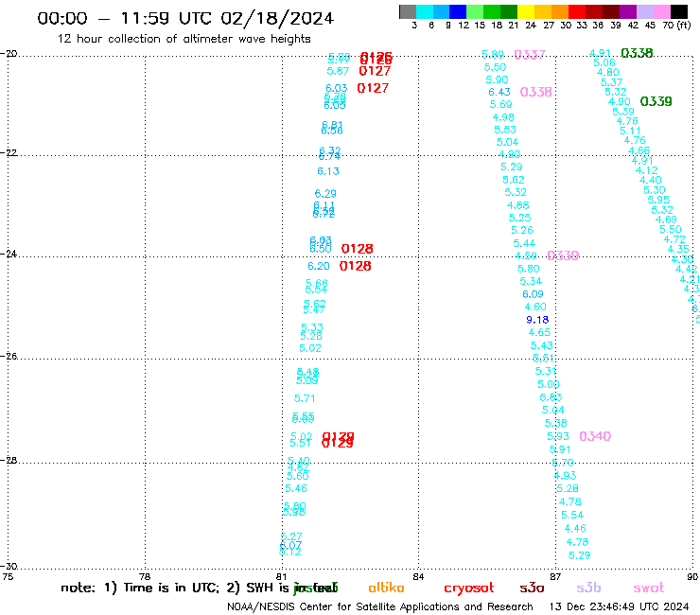Click the timestamp '13 Dec 23:46:49 UTC 2024'
This screenshot has width=700, height=615.
tap(619, 607)
